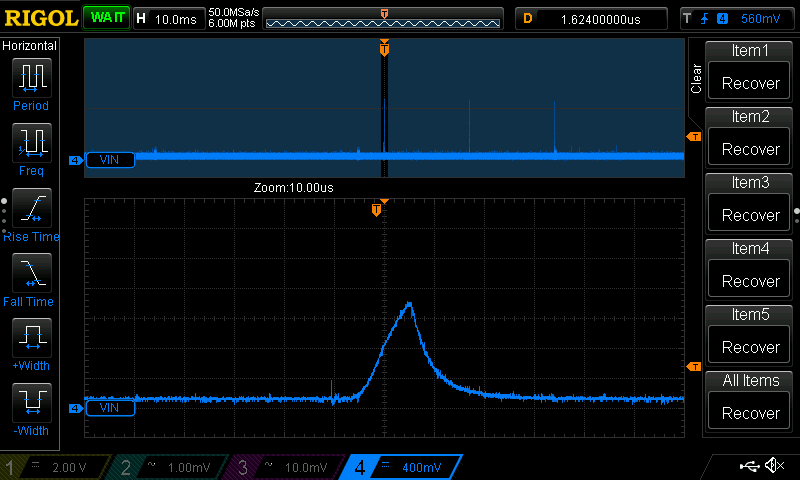
Task: Click the USB connection status icon
Action: pos(749,466)
